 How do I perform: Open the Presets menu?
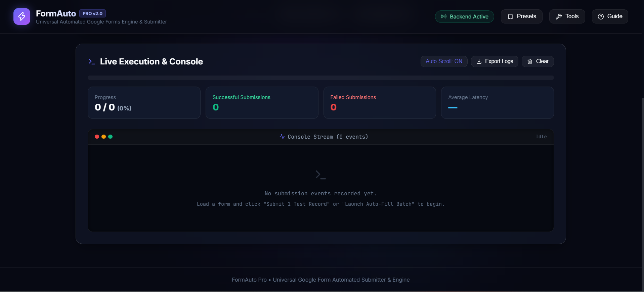521,16
